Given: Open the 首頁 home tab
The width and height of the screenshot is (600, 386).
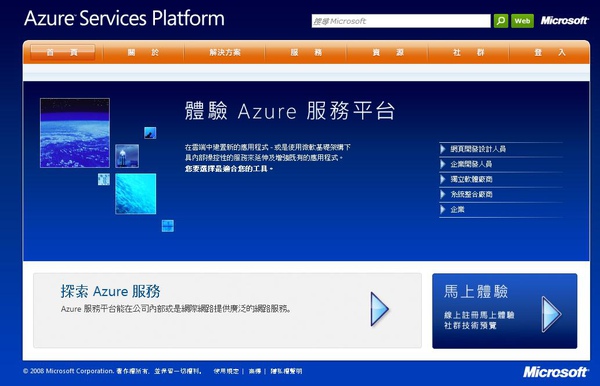Looking at the screenshot, I should point(62,52).
